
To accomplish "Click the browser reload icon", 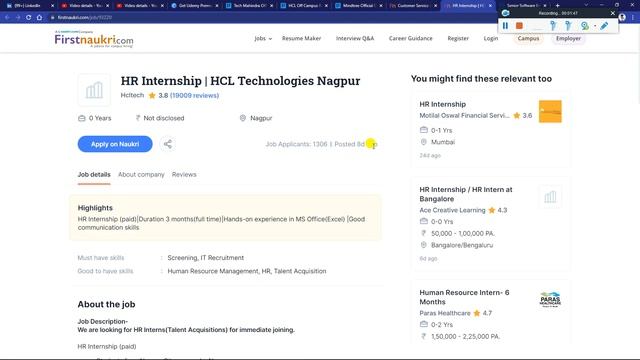I will 29,18.
